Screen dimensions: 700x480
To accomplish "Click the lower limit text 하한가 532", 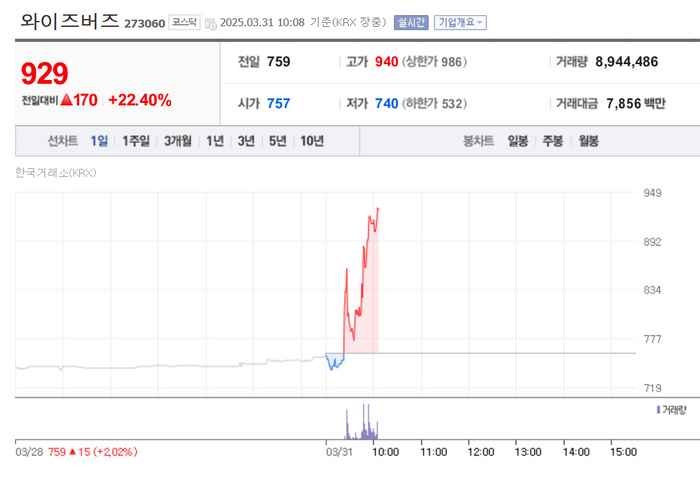I will pyautogui.click(x=434, y=104).
